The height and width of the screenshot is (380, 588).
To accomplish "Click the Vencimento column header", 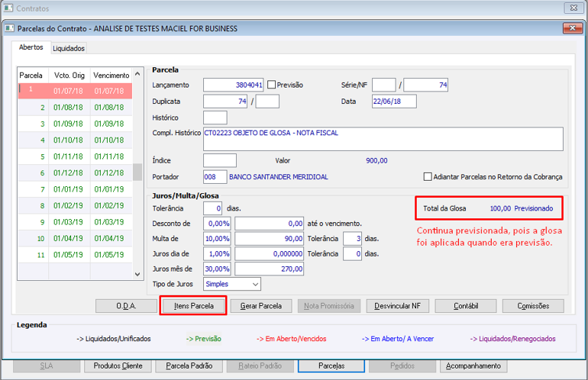I will (x=111, y=76).
